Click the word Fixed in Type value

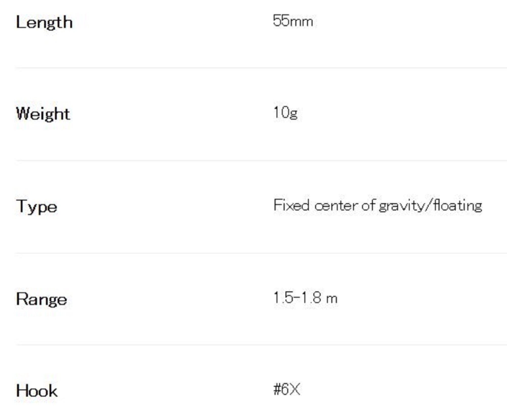[x=292, y=205]
